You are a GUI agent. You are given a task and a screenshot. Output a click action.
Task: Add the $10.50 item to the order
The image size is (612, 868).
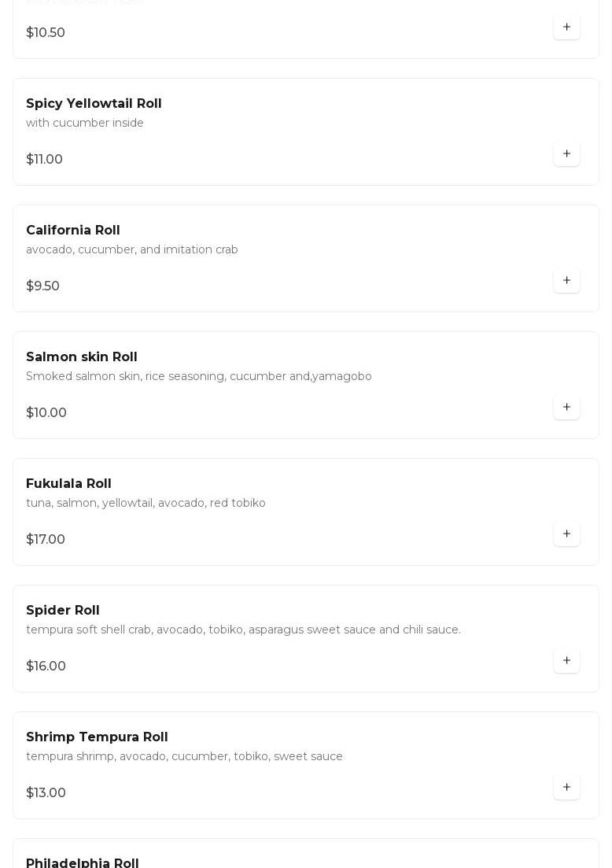(566, 28)
